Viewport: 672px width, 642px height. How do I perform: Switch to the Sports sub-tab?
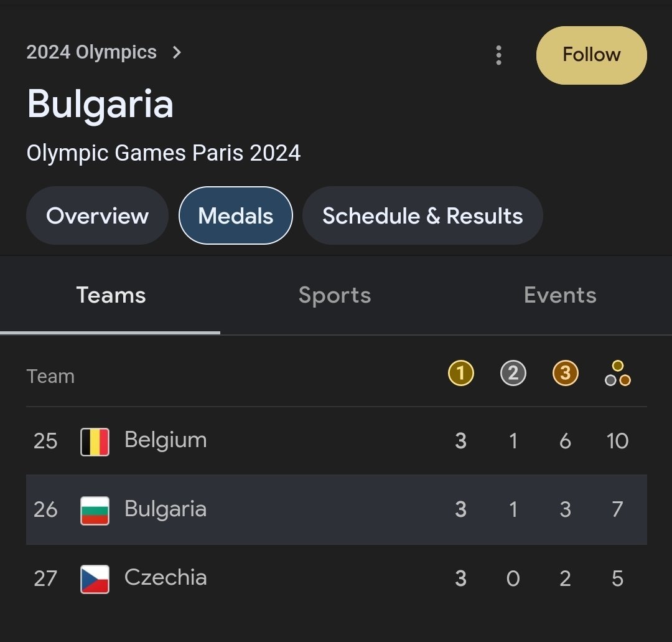tap(334, 295)
